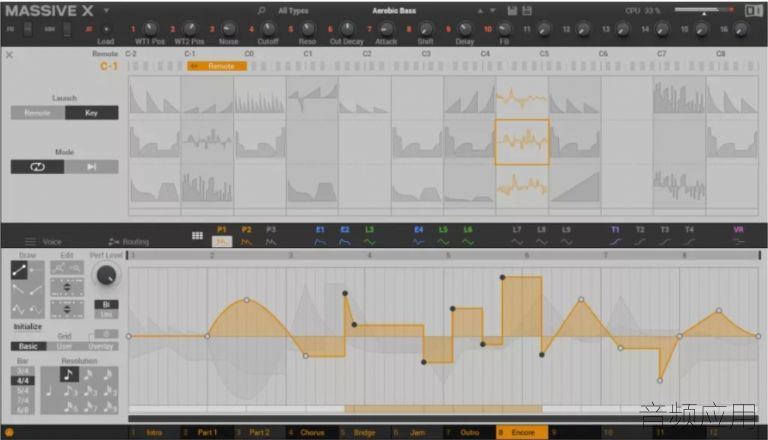Select the Overlay grid mode
The image size is (768, 440).
coord(100,346)
